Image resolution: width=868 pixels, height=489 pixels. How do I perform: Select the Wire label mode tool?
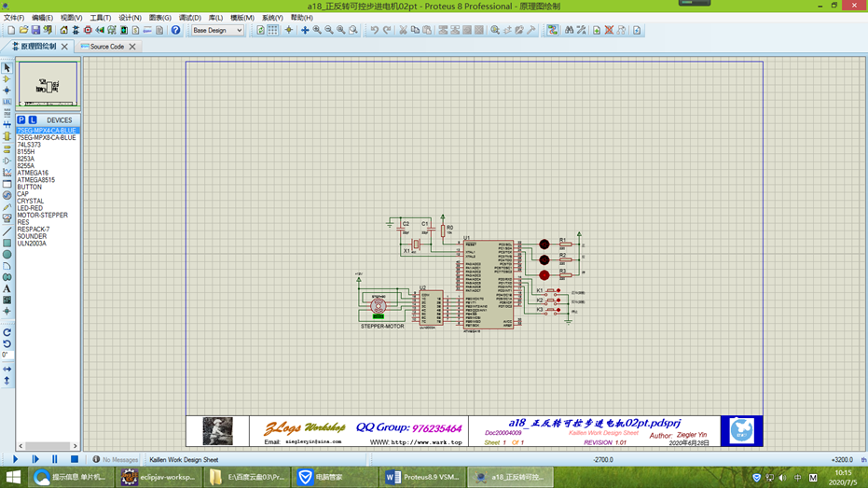(7, 102)
